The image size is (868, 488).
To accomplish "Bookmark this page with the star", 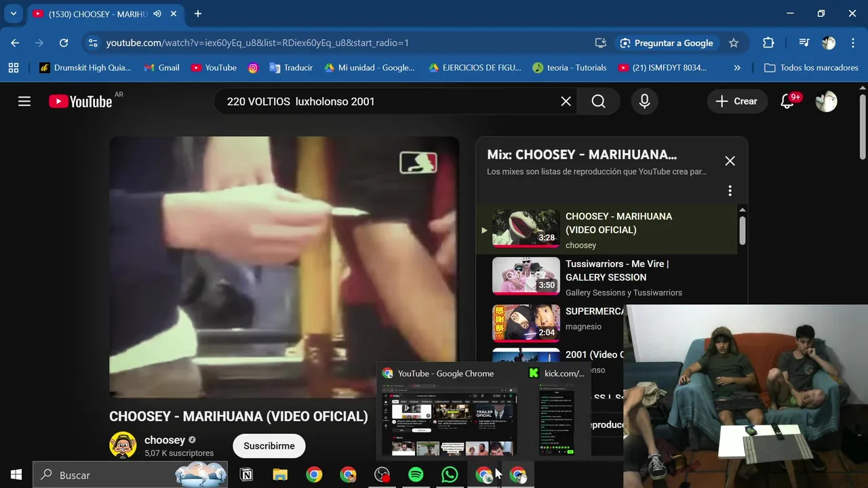I will click(x=734, y=43).
